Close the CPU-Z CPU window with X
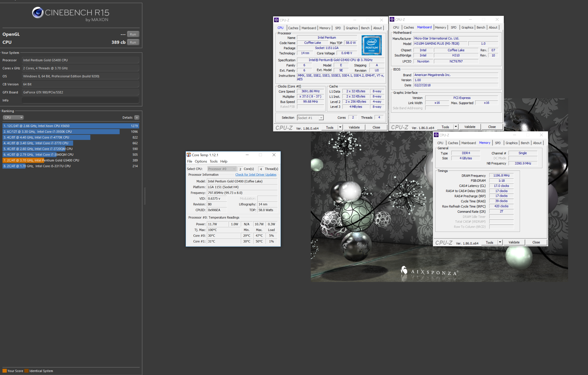 point(381,20)
